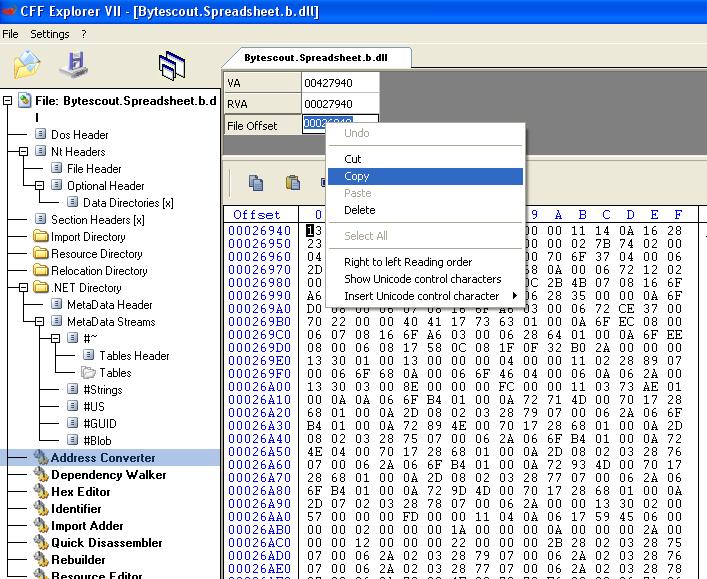Click the Import Directory folder icon
Viewport: 707px width, 579px height.
pos(41,236)
